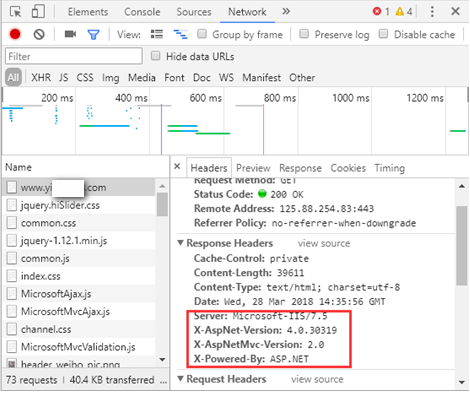
Task: Close the DevTools panel
Action: pos(455,11)
